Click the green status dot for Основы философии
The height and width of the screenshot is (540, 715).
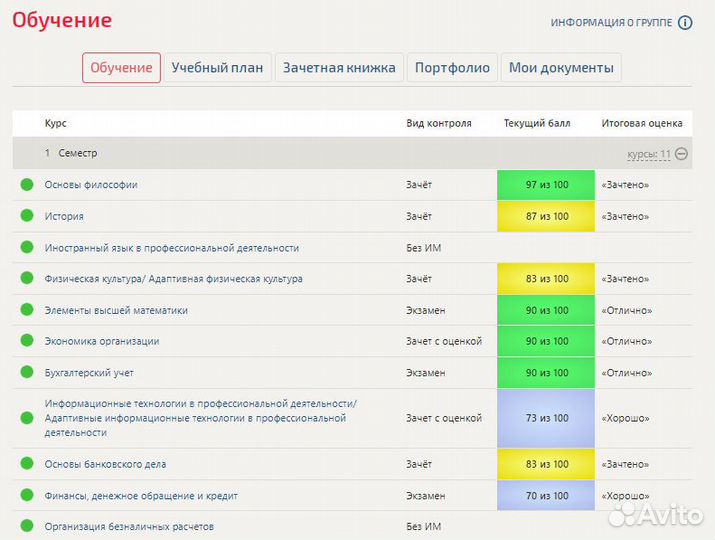click(27, 184)
